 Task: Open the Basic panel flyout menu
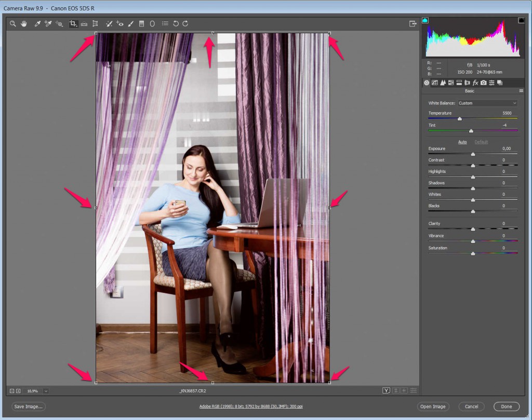click(x=521, y=91)
